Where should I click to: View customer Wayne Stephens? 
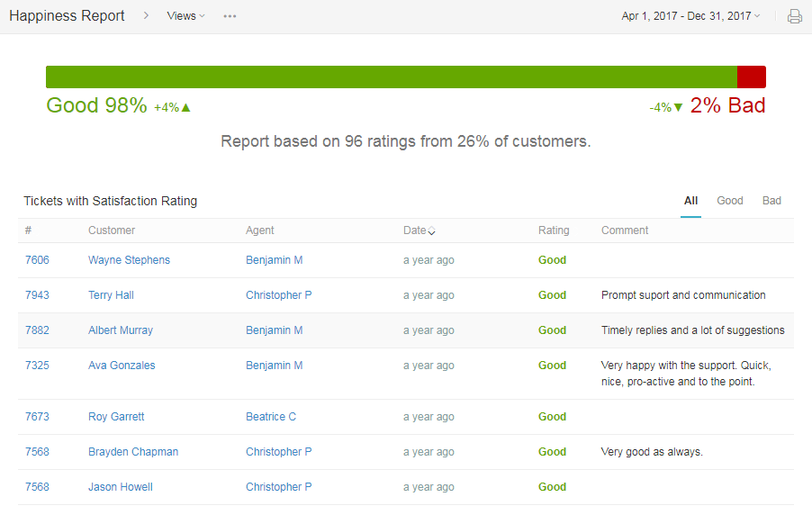coord(129,260)
